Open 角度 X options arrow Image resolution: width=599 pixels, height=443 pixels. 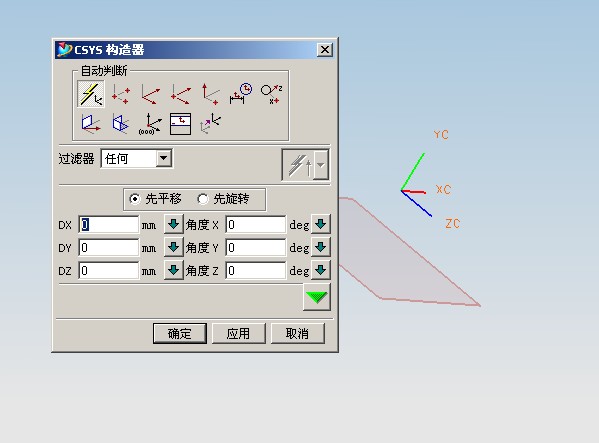(321, 224)
